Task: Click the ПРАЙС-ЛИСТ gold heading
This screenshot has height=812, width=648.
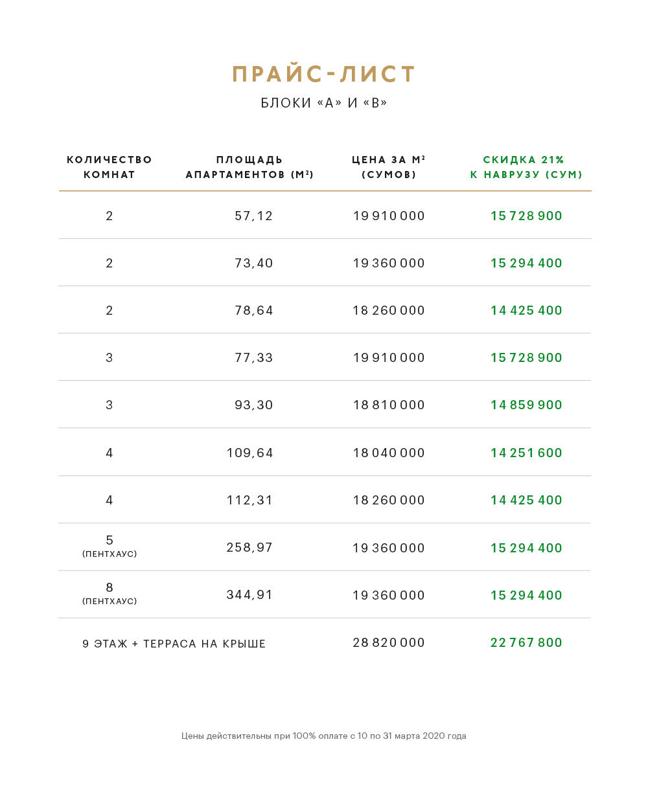Action: coord(323,74)
